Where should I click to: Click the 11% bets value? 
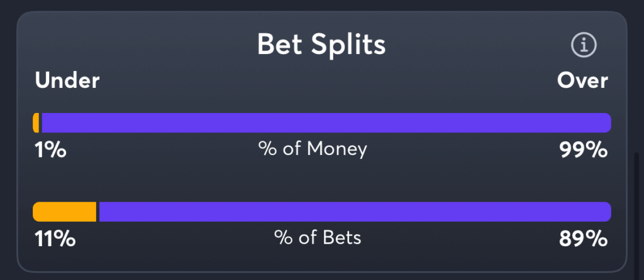(55, 239)
